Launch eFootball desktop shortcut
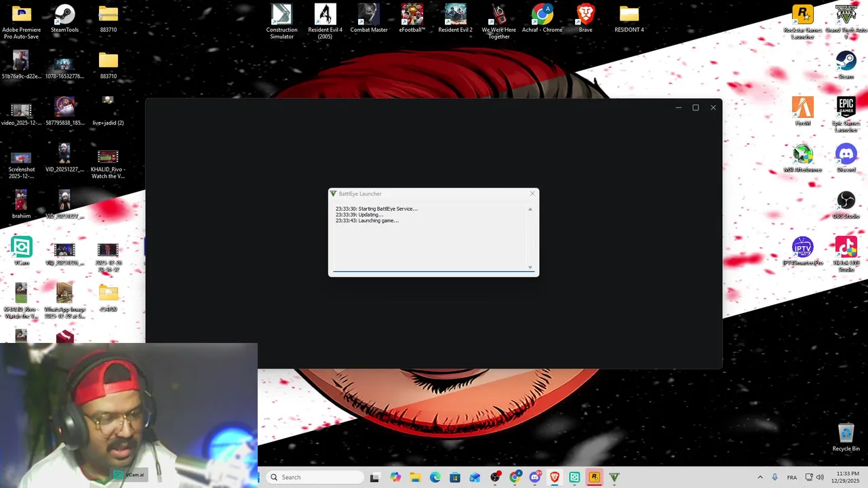Viewport: 868px width, 488px height. 412,18
